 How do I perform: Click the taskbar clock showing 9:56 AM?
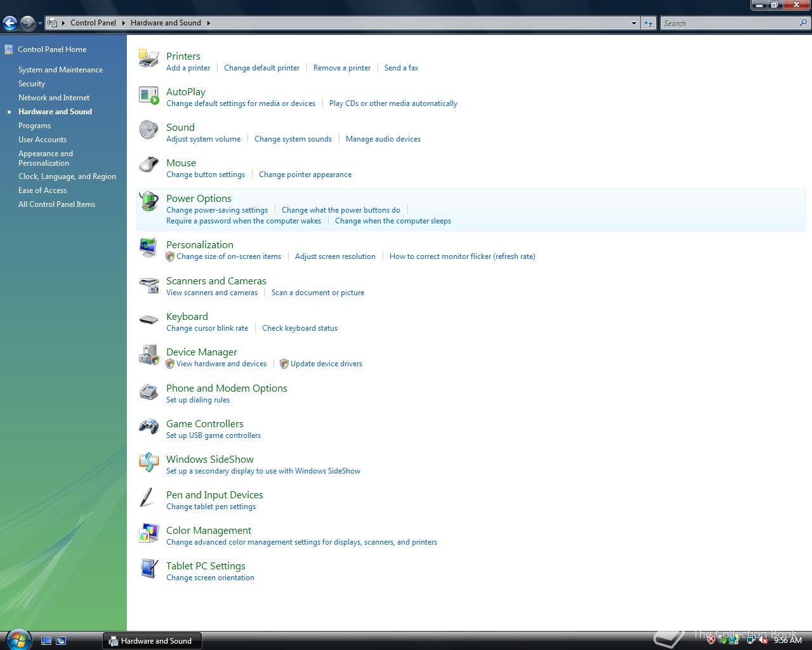point(787,640)
